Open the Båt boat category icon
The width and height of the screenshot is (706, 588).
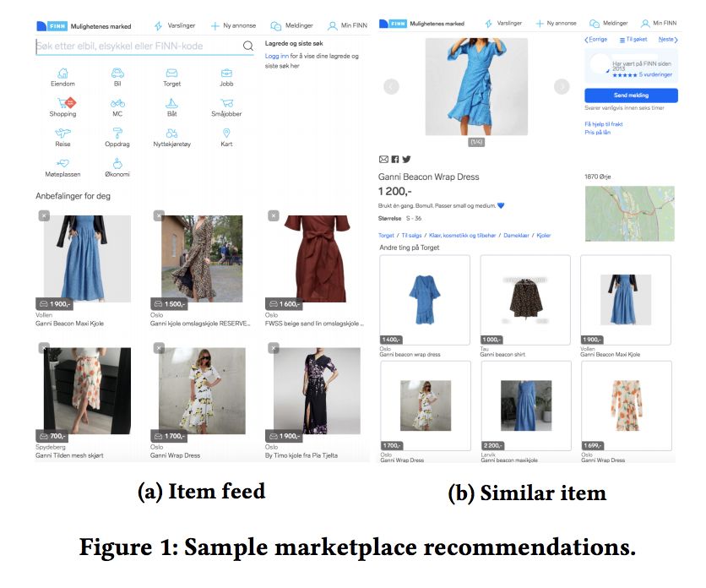171,103
